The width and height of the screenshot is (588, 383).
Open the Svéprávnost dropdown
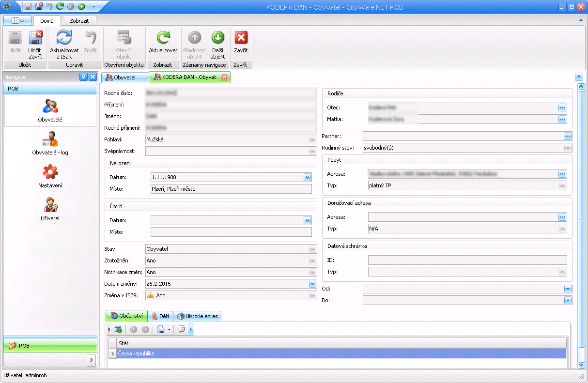tap(313, 152)
